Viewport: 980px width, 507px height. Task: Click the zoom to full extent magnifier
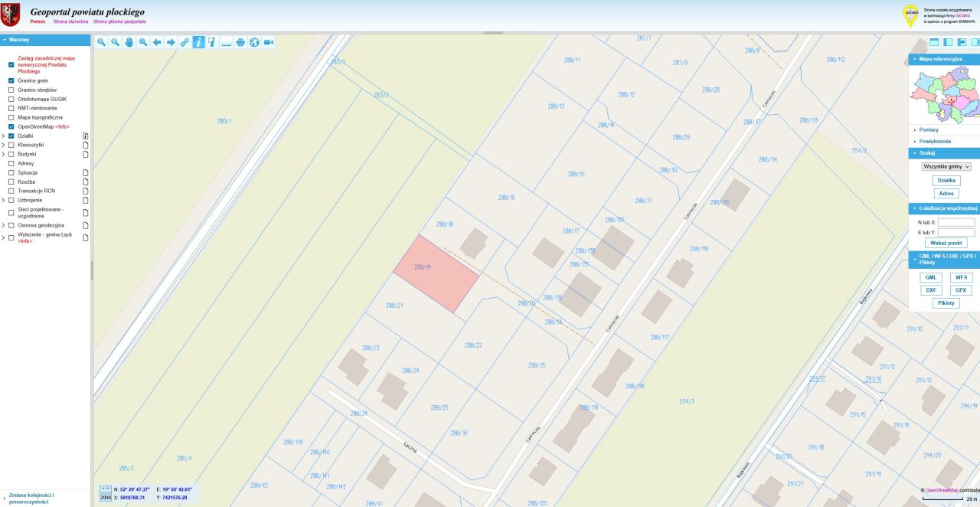(143, 42)
